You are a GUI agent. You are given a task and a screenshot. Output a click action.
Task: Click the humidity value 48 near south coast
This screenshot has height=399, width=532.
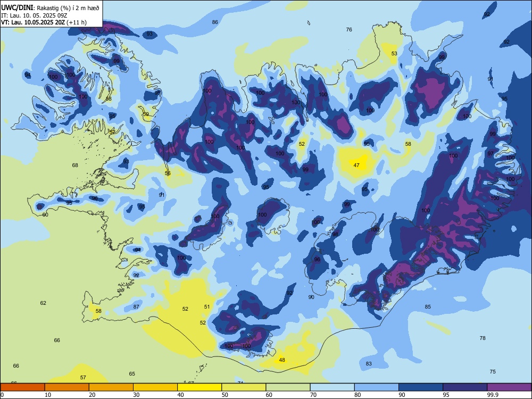pyautogui.click(x=282, y=360)
